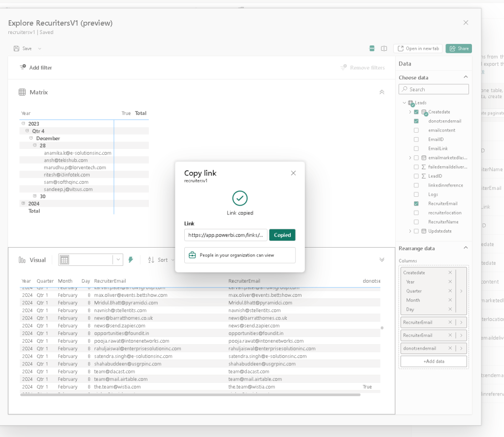
Task: Open Createdate column options arrow
Action: 461,291
